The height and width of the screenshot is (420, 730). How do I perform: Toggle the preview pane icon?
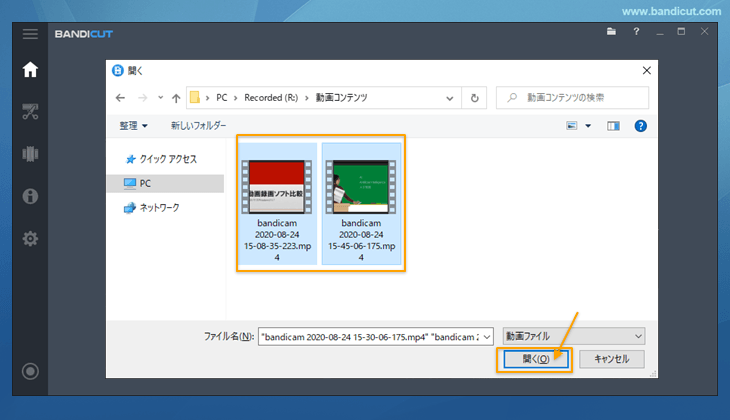click(x=613, y=126)
